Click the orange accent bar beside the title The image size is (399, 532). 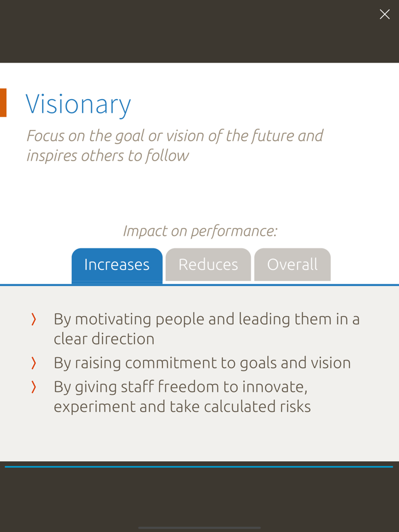(x=3, y=103)
